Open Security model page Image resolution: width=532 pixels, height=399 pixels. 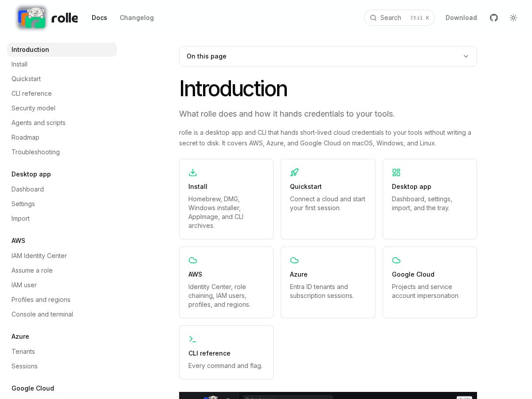(x=62, y=108)
